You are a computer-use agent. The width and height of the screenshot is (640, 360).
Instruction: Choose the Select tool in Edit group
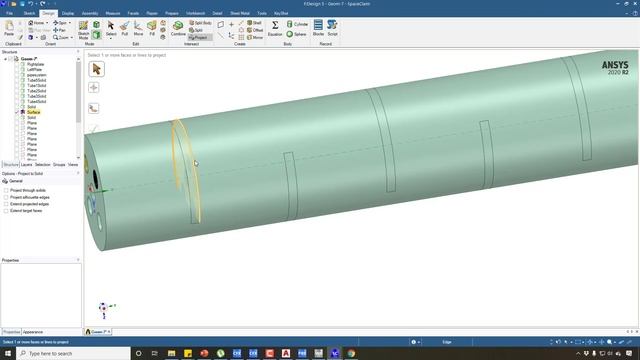tap(111, 28)
